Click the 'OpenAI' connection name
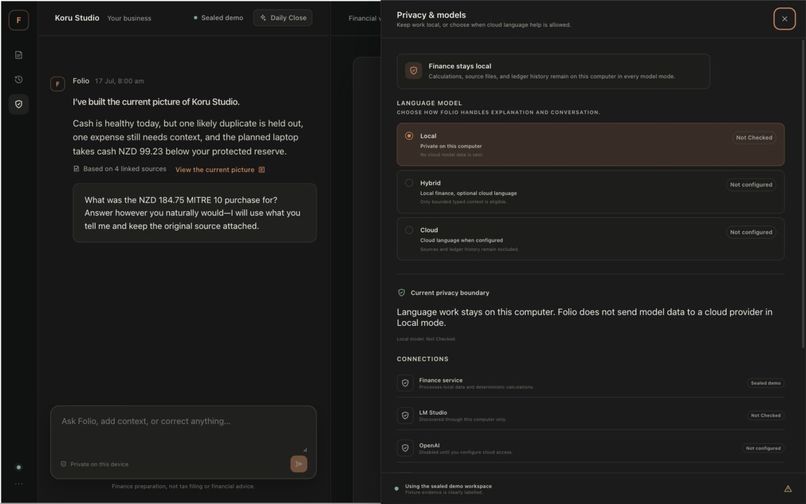Image resolution: width=806 pixels, height=504 pixels. pyautogui.click(x=429, y=445)
